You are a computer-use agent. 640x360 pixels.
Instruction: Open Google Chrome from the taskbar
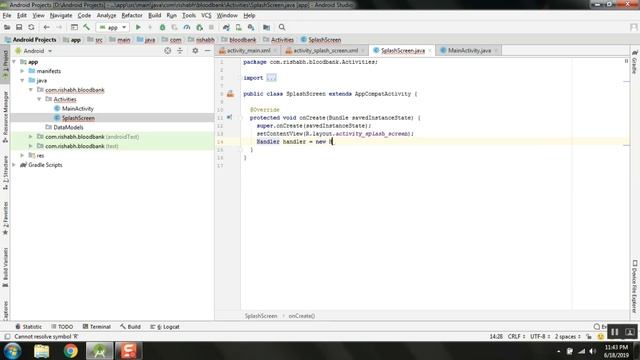(x=71, y=351)
